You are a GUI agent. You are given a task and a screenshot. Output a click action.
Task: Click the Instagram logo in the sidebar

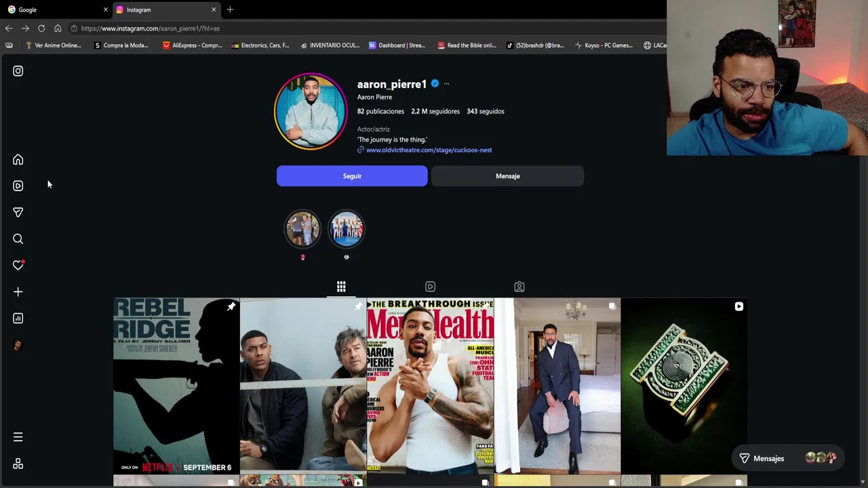coord(18,71)
